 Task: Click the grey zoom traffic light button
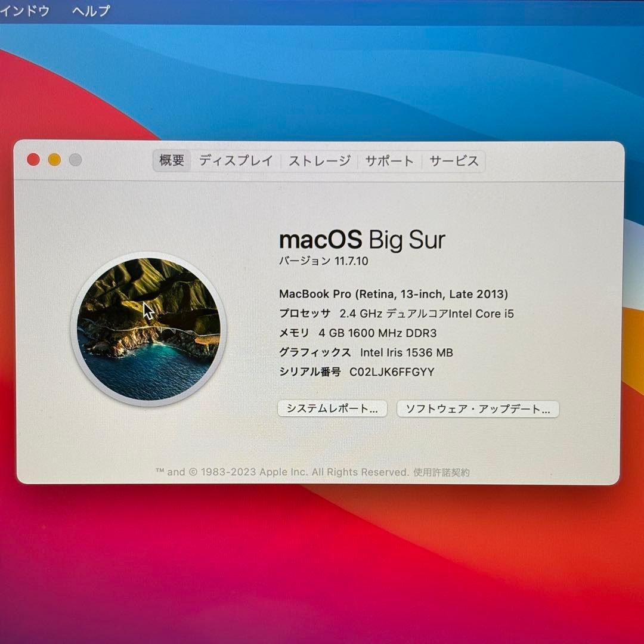tap(74, 160)
